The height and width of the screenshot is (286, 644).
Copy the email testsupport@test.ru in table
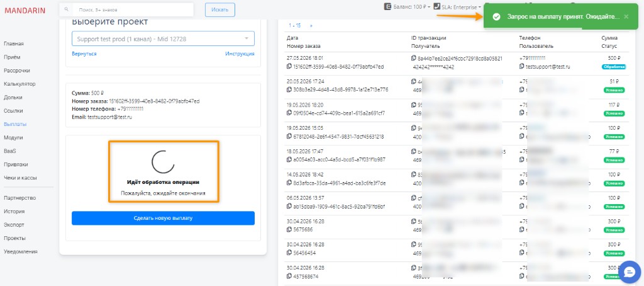[x=521, y=66]
